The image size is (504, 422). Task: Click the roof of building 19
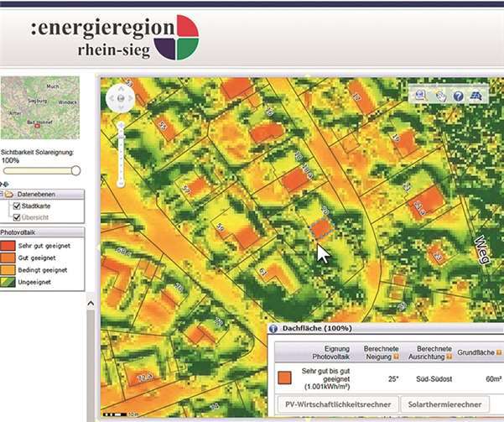[x=407, y=143]
